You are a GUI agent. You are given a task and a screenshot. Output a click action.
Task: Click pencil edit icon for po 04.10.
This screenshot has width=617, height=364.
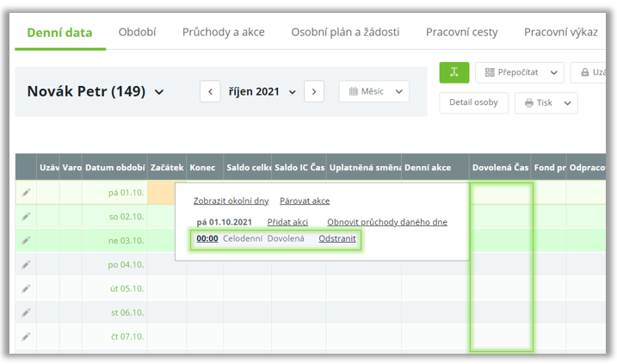click(26, 265)
